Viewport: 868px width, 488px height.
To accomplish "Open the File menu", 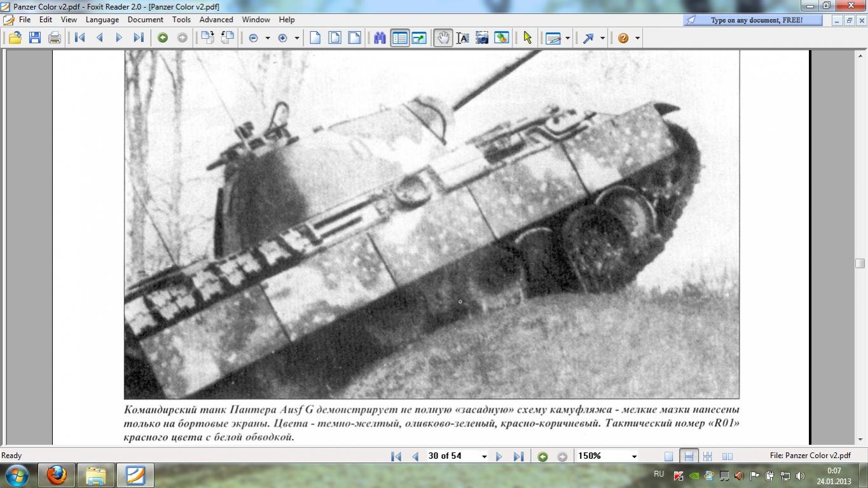I will [25, 20].
